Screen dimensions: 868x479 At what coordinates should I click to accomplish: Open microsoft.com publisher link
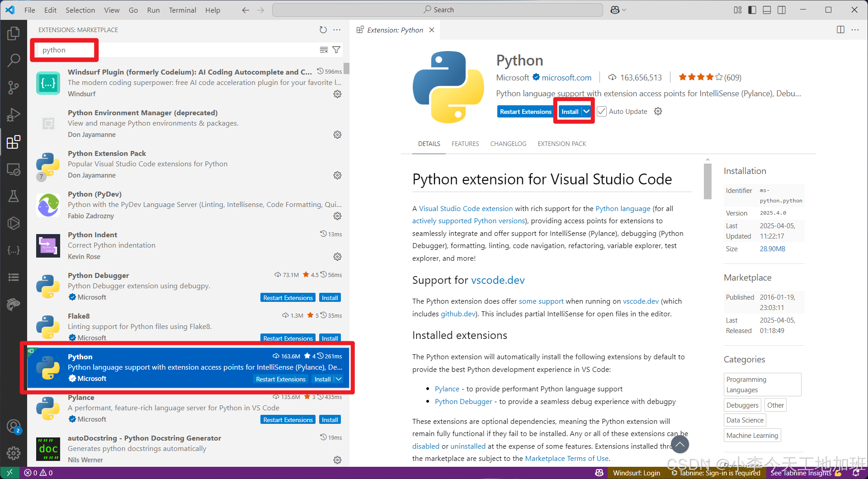566,78
